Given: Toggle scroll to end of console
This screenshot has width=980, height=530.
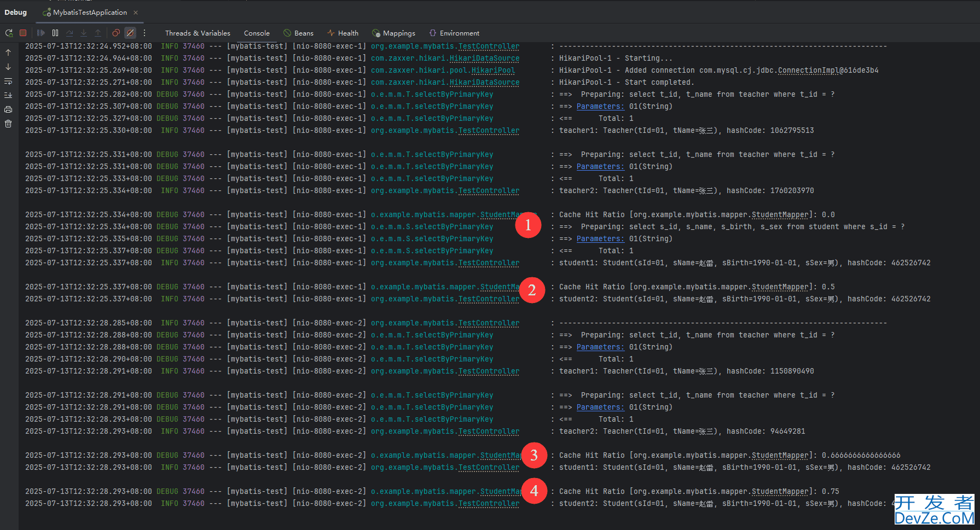Looking at the screenshot, I should [x=8, y=95].
